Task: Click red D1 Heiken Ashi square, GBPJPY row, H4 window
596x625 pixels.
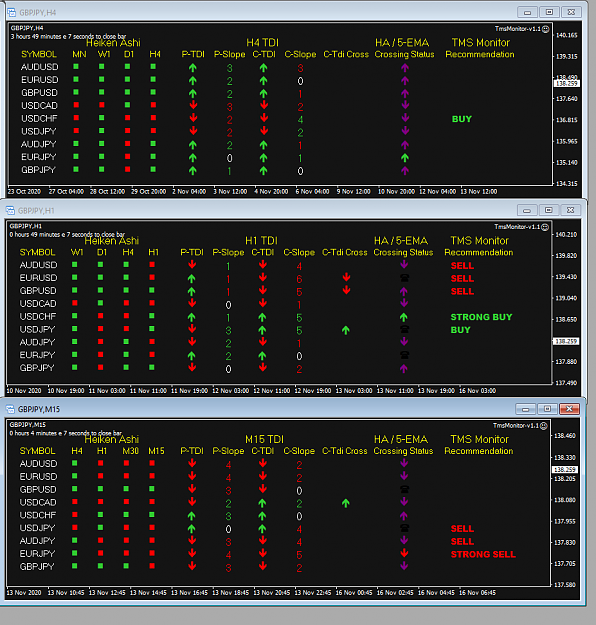Action: coord(128,169)
